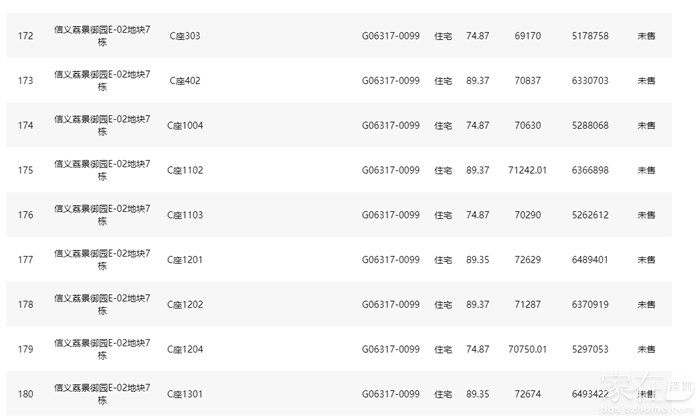Viewport: 700px width, 417px height.
Task: Click total price 6330703
Action: pos(591,81)
